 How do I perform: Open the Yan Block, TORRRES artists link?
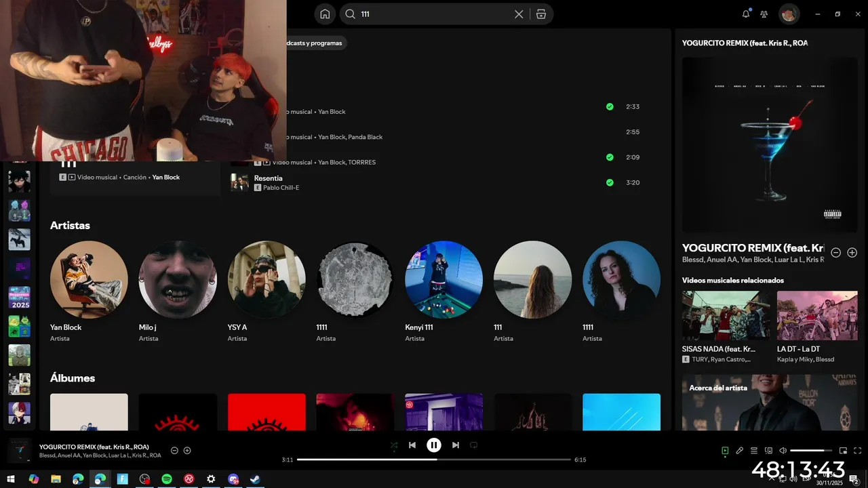click(x=347, y=163)
